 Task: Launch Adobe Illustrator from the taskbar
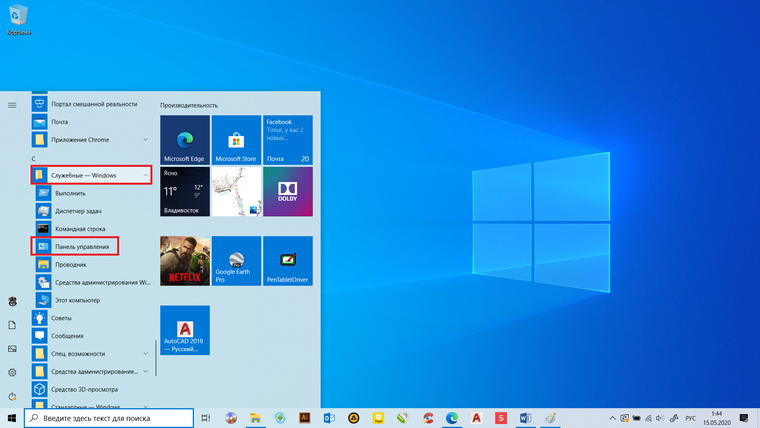tap(304, 418)
